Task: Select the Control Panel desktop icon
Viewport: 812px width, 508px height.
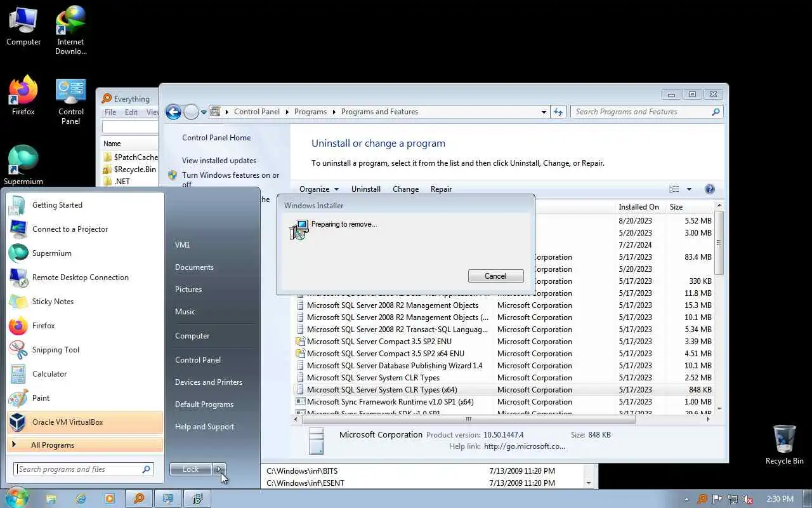Action: click(x=70, y=102)
